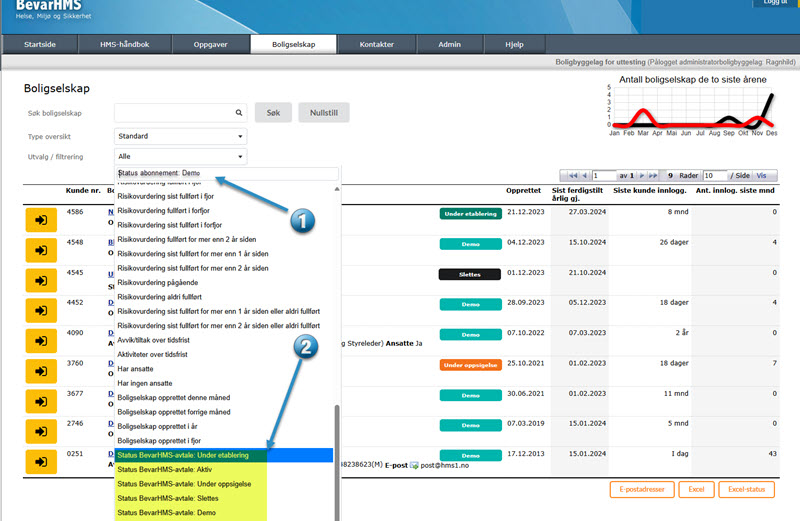800x521 pixels.
Task: Switch to the Kontakter tab
Action: pos(376,45)
